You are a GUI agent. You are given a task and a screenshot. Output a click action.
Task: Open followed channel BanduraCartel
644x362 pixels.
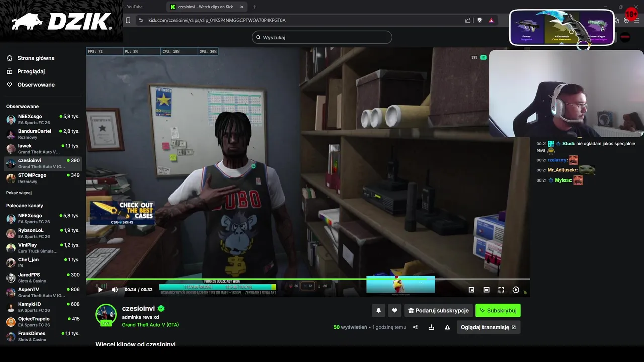point(43,134)
